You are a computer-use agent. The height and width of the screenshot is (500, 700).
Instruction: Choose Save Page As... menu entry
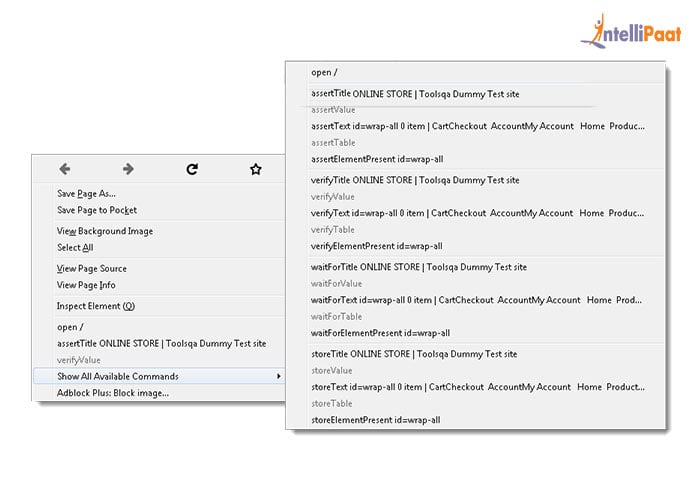(86, 194)
